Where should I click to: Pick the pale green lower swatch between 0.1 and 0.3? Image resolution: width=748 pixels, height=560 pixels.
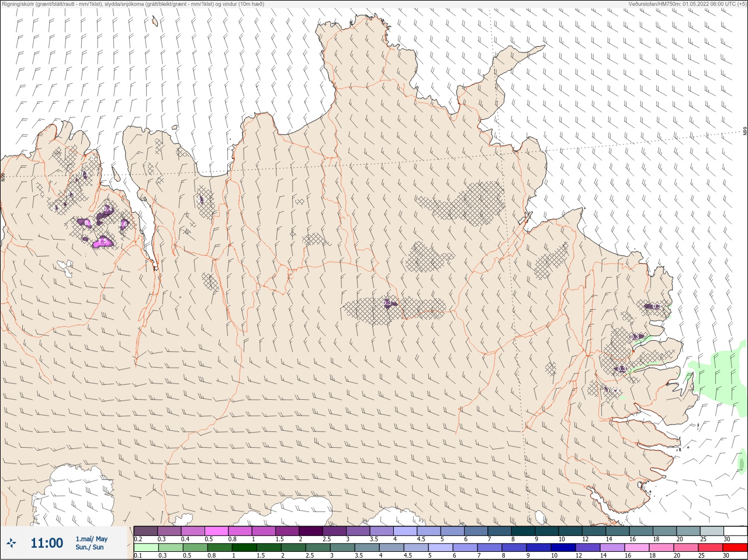[x=146, y=548]
